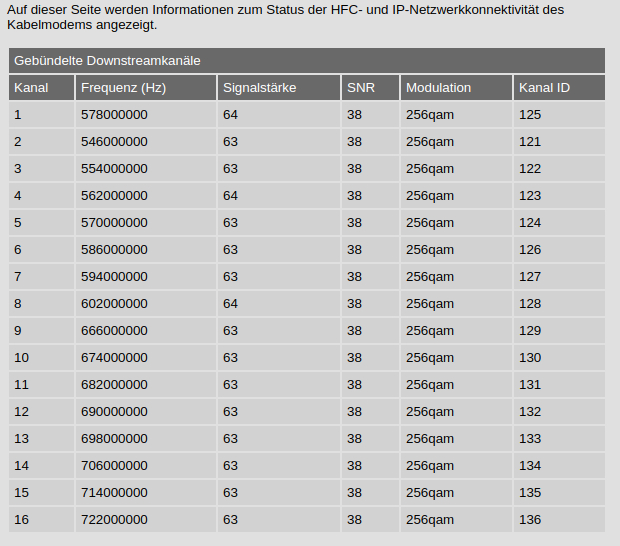Viewport: 620px width, 546px height.
Task: Select the frequency cell 722000000
Action: (x=114, y=520)
